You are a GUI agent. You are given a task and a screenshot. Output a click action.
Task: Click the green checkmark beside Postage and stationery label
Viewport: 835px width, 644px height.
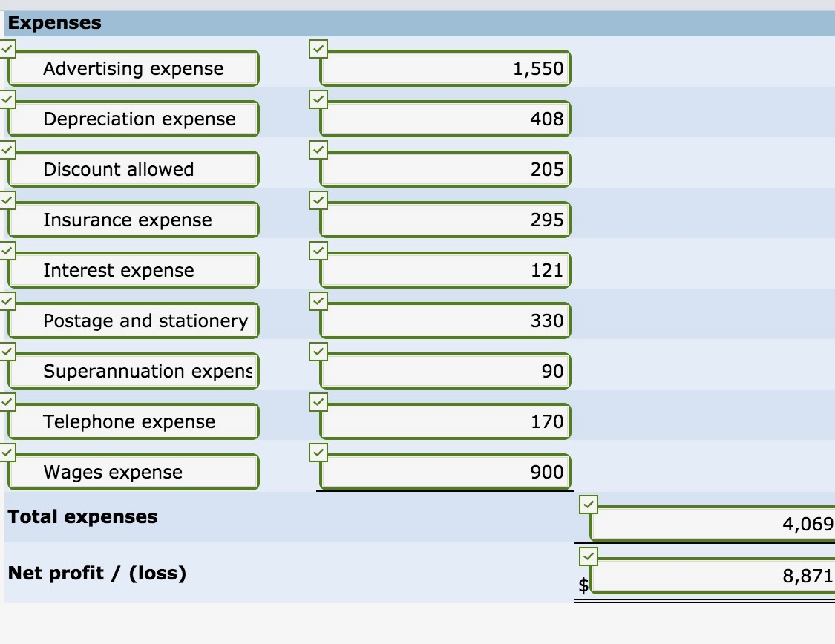pyautogui.click(x=7, y=300)
